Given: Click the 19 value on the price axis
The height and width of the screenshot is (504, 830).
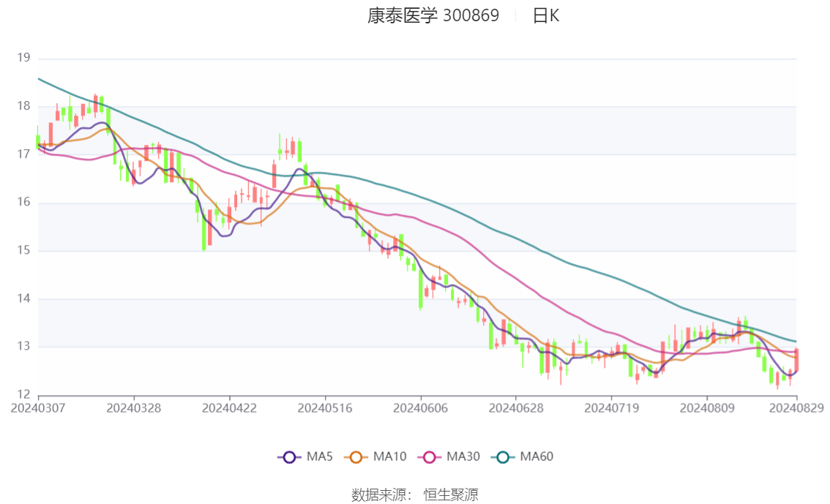Looking at the screenshot, I should tap(23, 58).
